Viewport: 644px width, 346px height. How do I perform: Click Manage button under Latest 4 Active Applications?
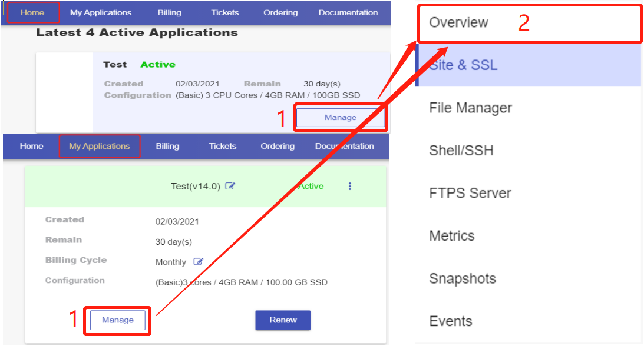coord(340,118)
